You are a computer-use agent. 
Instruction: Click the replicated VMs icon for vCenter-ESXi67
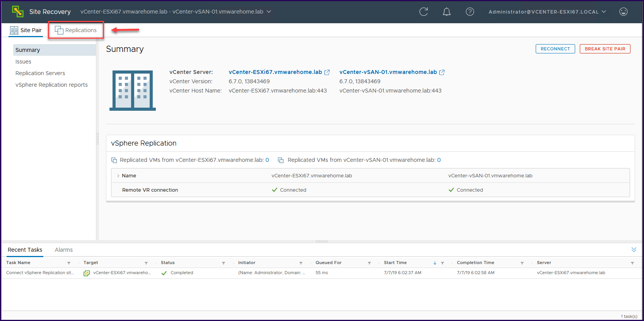pyautogui.click(x=114, y=160)
